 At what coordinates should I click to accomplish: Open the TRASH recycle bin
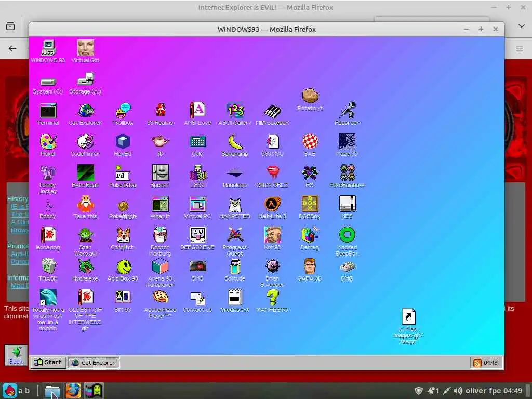pos(48,267)
